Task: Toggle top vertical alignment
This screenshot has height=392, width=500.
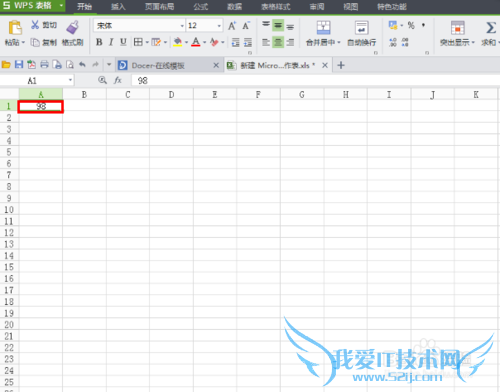Action: [x=266, y=25]
